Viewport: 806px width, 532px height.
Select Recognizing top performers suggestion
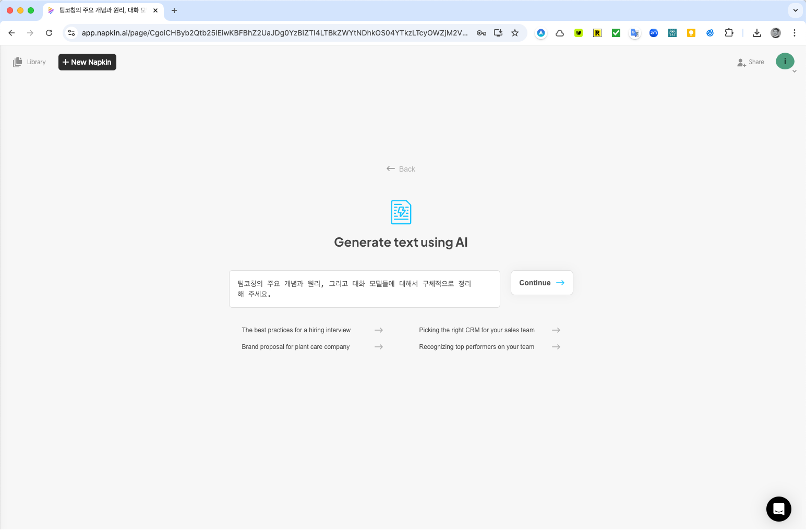489,347
